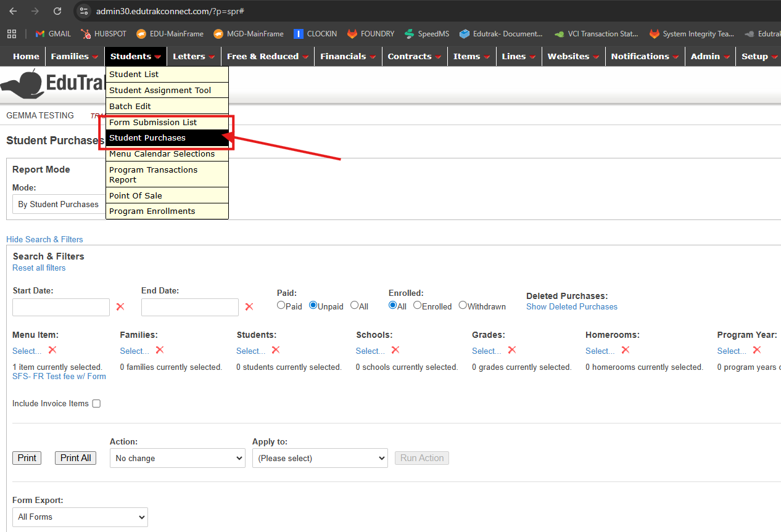Click the Reset all filters link
The image size is (781, 532).
[x=39, y=268]
